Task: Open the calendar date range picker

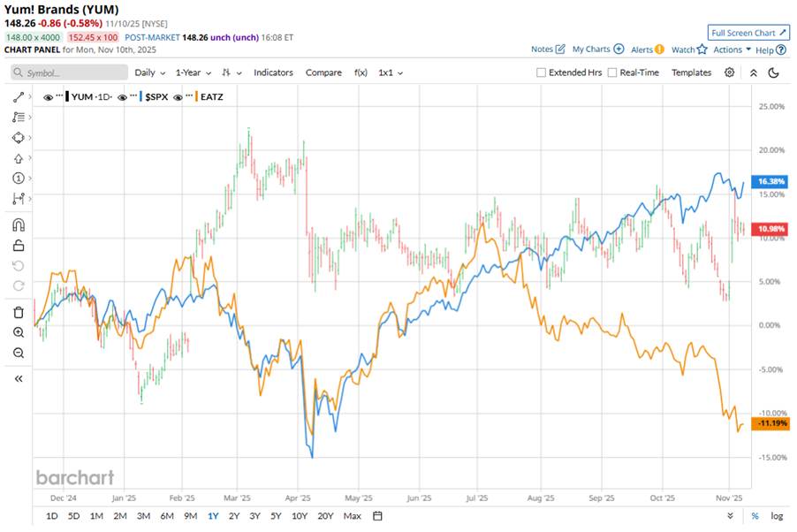Action: click(377, 516)
